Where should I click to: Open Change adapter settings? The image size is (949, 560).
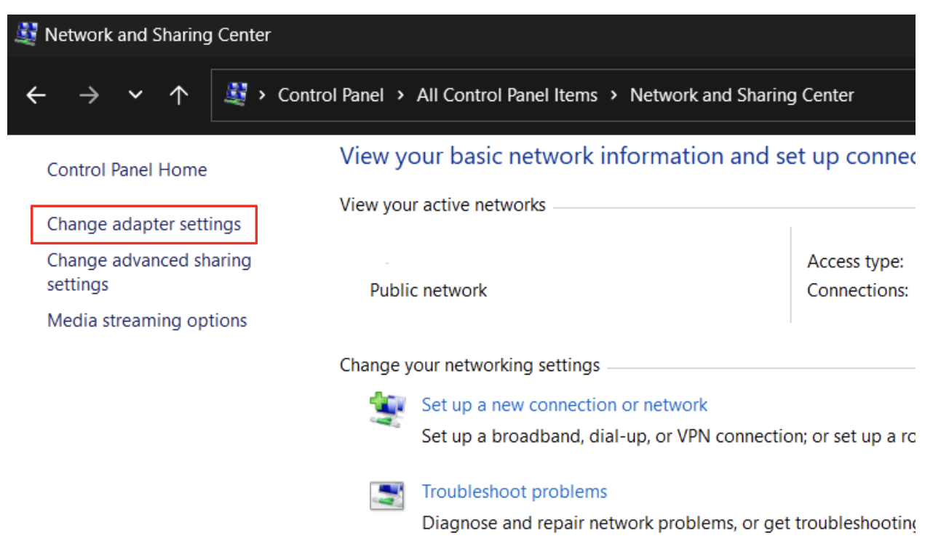pyautogui.click(x=143, y=224)
